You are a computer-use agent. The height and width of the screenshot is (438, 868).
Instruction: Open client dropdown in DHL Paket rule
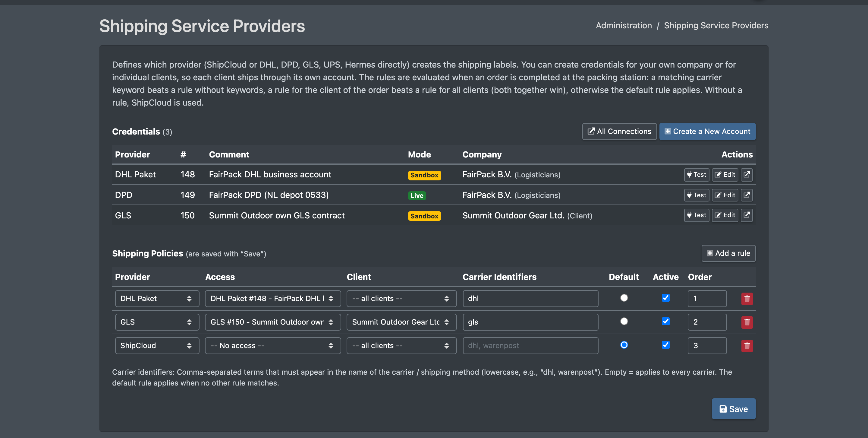401,298
